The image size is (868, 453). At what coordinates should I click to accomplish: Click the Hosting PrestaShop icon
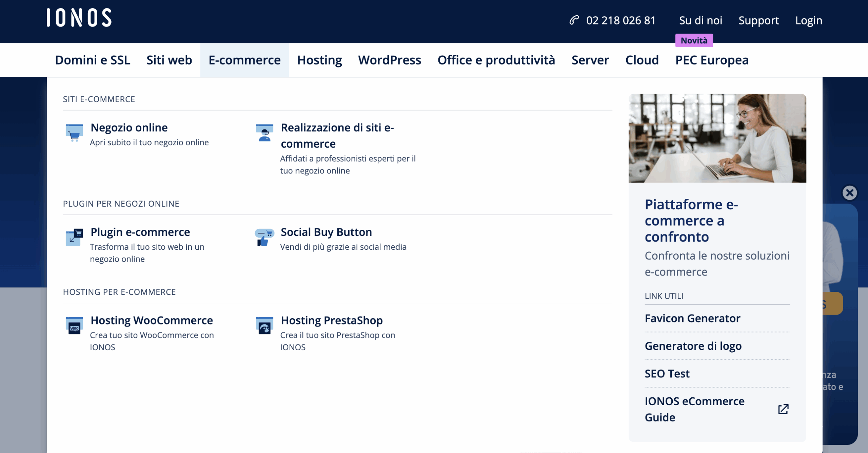click(x=264, y=325)
